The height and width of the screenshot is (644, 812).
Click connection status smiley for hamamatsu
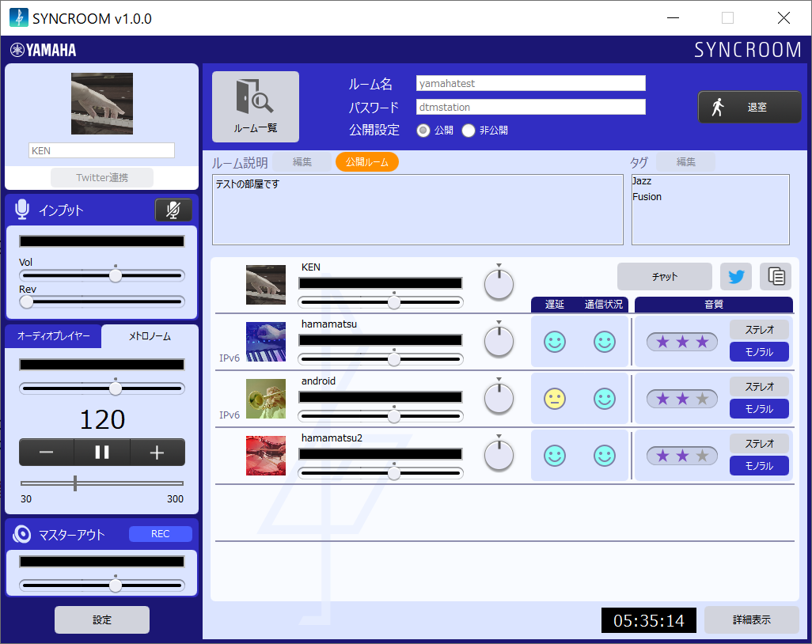605,342
